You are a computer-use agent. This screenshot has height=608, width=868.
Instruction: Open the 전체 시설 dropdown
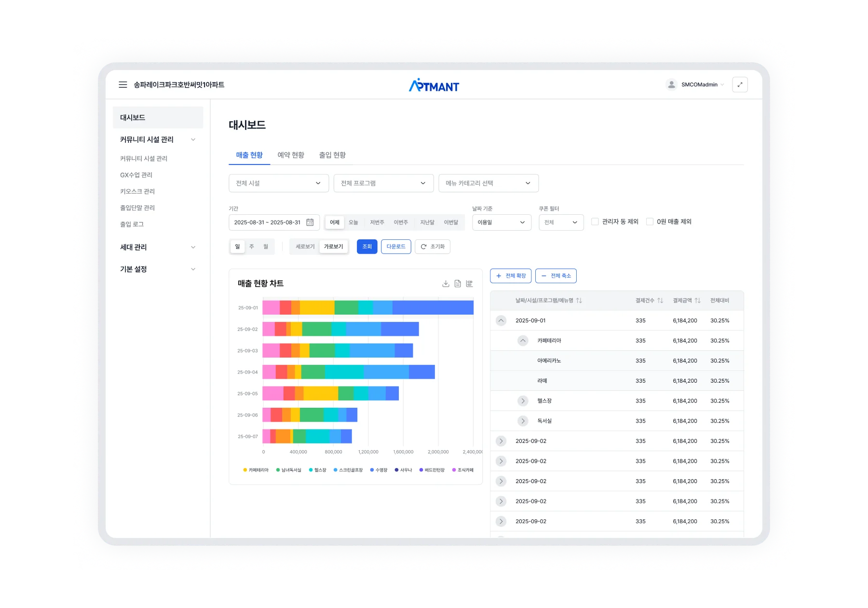[278, 183]
